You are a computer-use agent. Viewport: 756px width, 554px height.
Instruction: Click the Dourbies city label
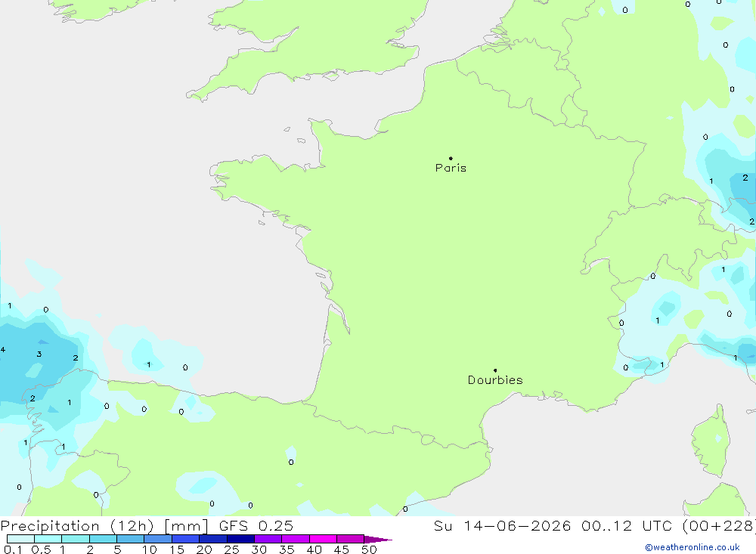[x=495, y=380]
